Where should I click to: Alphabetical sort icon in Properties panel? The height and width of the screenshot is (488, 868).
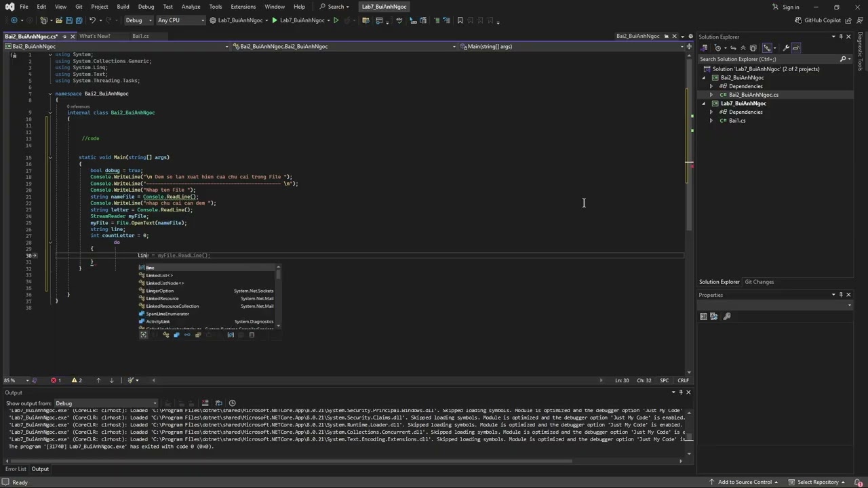[x=713, y=316]
